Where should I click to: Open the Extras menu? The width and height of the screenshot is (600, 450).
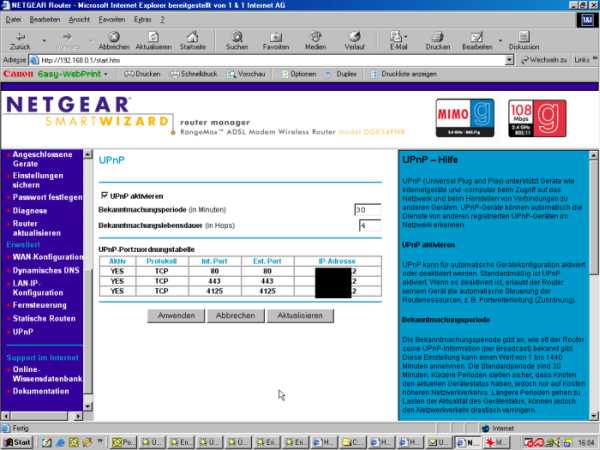click(143, 20)
